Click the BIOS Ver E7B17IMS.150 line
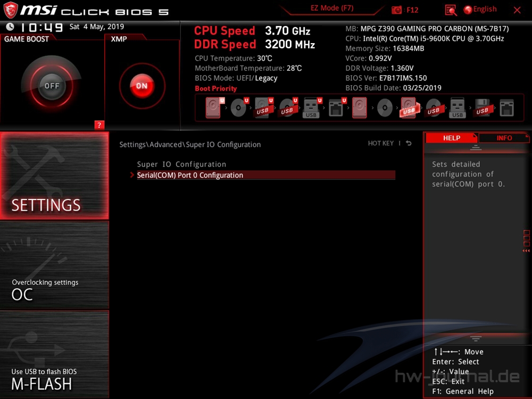This screenshot has width=532, height=399. click(386, 78)
